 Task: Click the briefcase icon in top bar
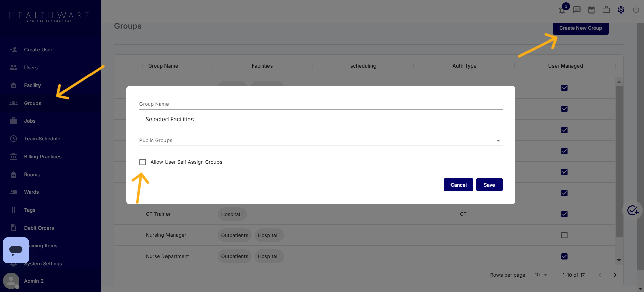[606, 10]
